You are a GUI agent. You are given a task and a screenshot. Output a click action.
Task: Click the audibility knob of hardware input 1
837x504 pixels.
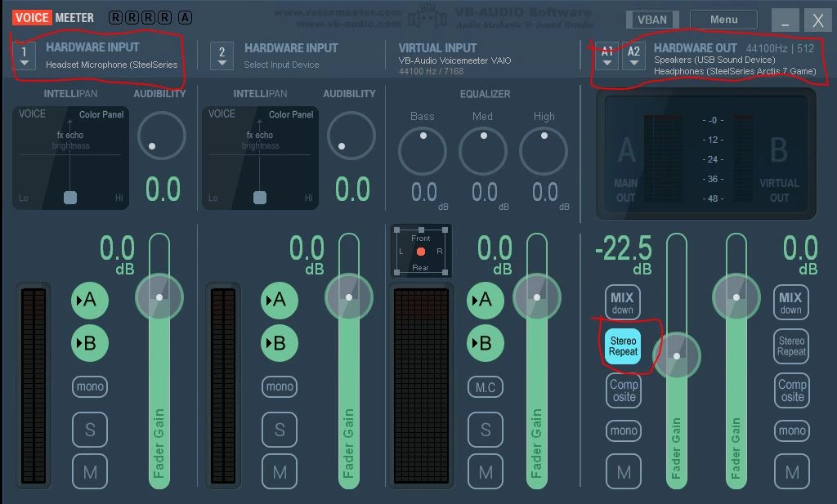tap(162, 136)
